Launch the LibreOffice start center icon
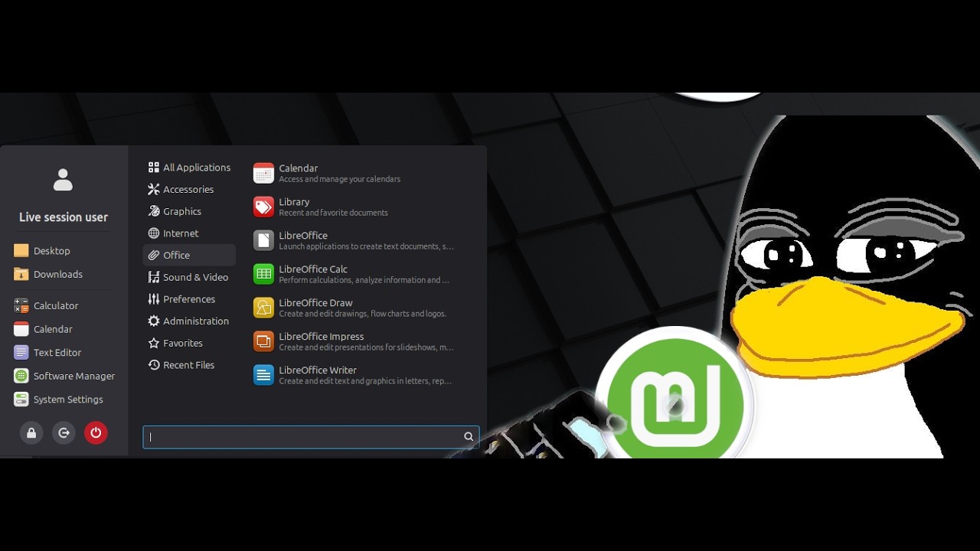The height and width of the screenshot is (551, 980). pos(263,240)
